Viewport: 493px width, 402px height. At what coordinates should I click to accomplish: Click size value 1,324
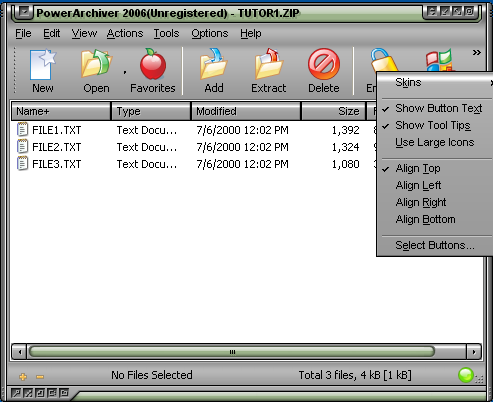[x=346, y=147]
